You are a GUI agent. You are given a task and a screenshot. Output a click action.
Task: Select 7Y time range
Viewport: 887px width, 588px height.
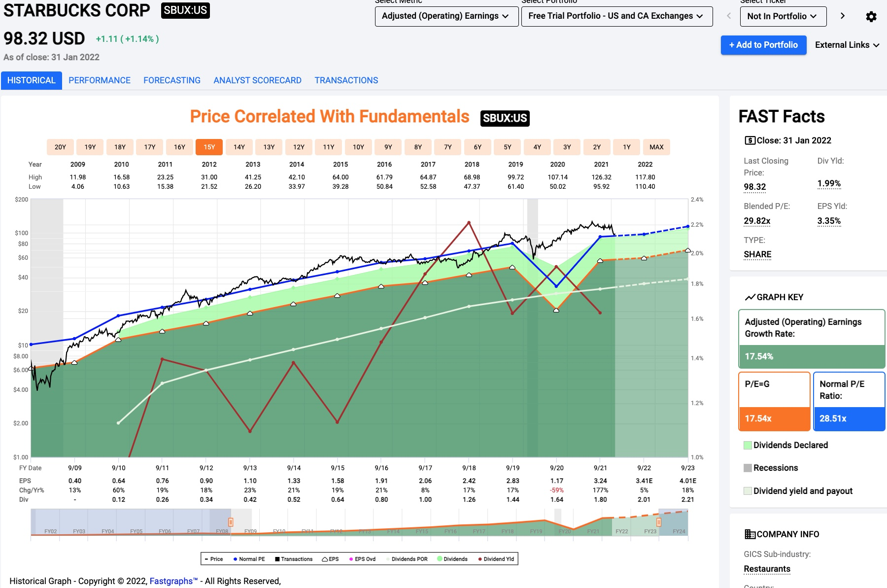click(448, 147)
